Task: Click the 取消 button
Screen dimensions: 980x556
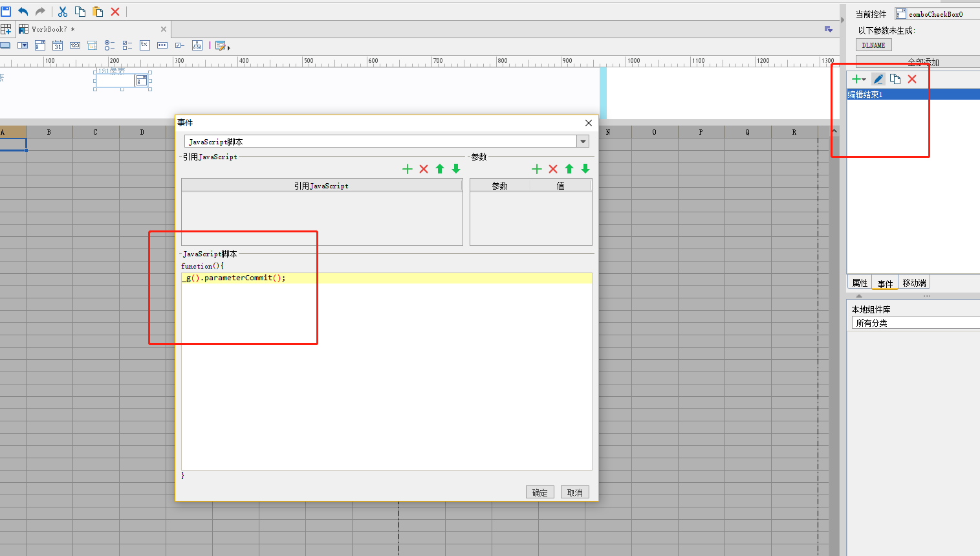Action: coord(574,493)
